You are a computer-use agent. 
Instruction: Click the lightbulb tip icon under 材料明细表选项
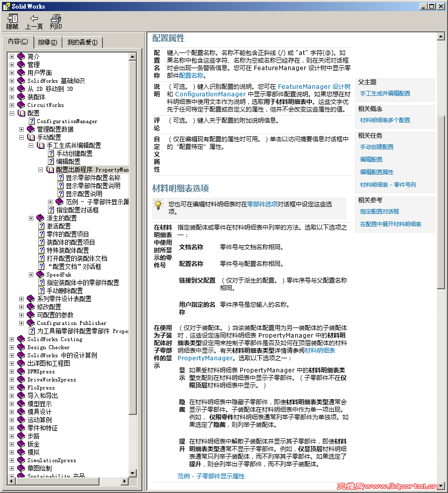(x=158, y=204)
